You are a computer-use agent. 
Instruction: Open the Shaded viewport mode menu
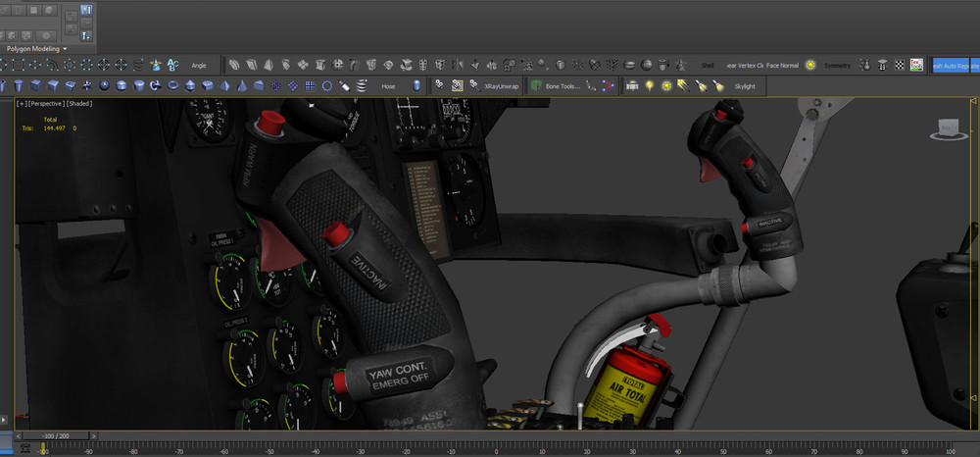tap(79, 103)
